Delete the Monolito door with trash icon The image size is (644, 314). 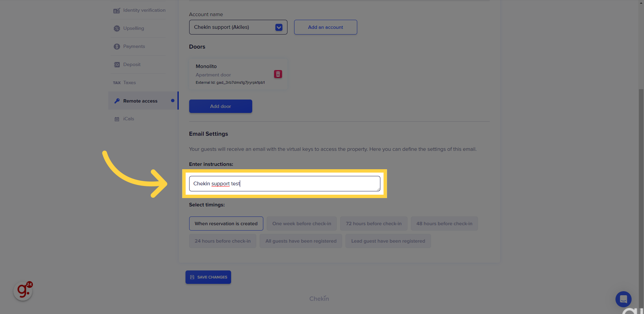tap(278, 74)
